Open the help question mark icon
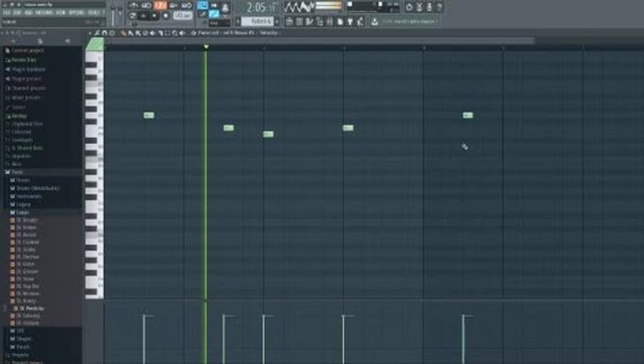The width and height of the screenshot is (644, 364). pos(439,7)
